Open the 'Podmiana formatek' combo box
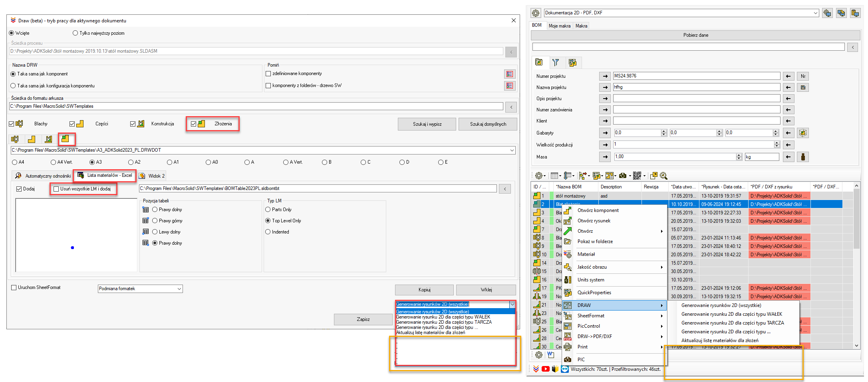The image size is (868, 382). point(179,289)
